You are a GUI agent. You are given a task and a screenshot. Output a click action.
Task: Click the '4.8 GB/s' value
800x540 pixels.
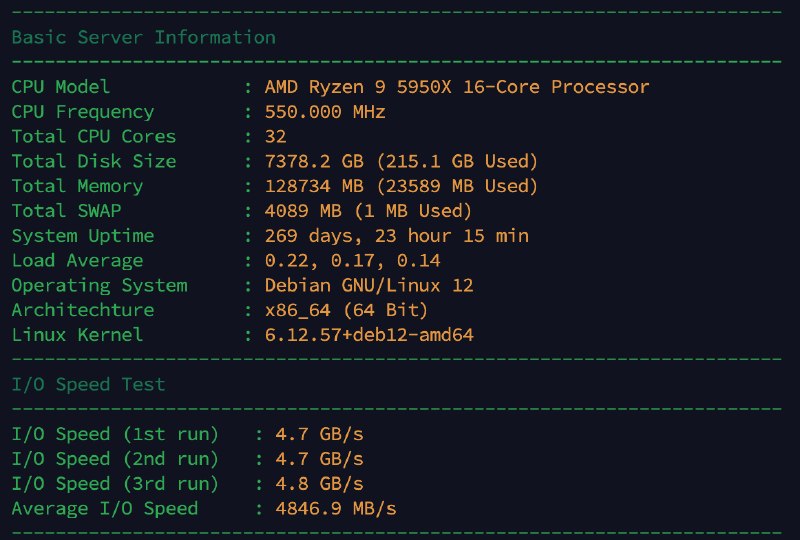(319, 484)
